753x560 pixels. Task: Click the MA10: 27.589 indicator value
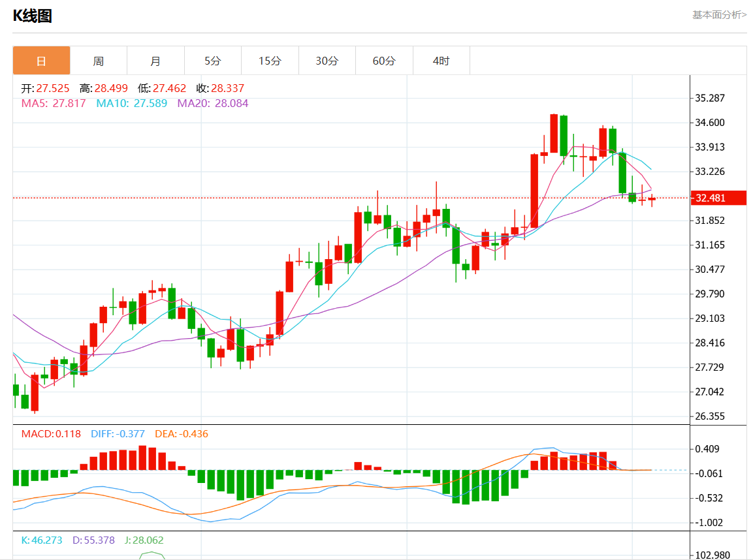131,103
